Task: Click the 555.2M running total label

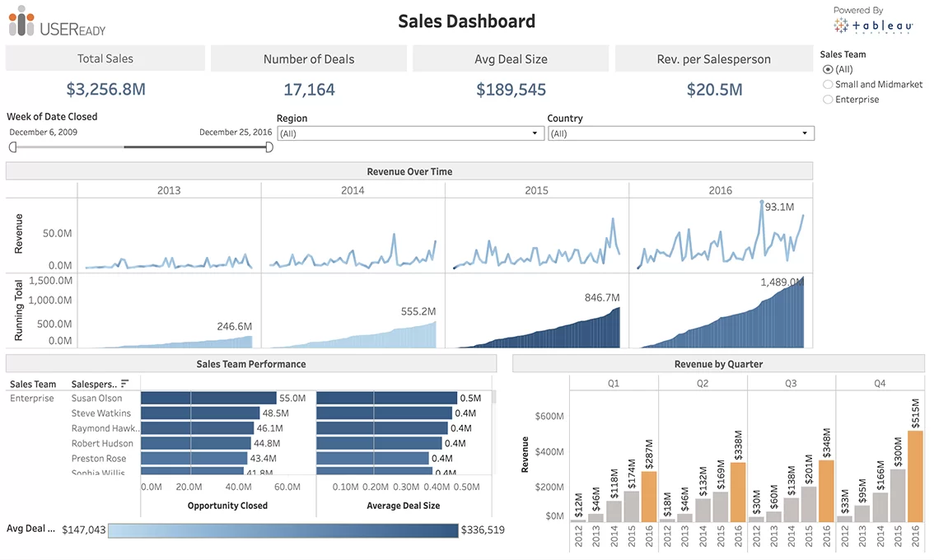Action: pyautogui.click(x=418, y=311)
